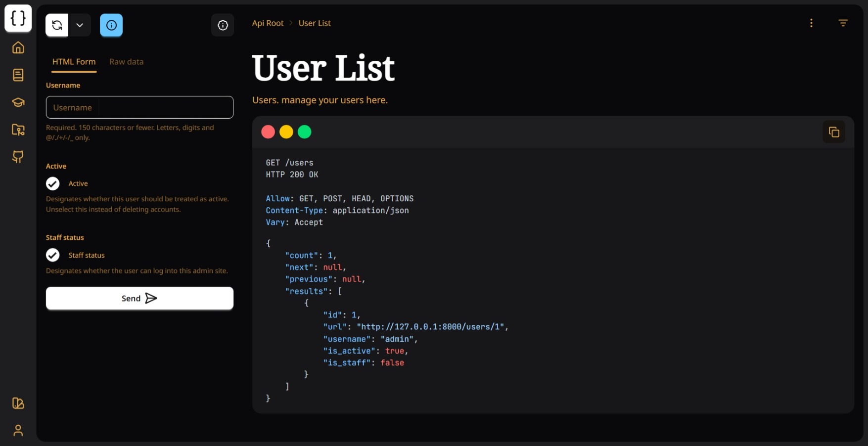Image resolution: width=868 pixels, height=446 pixels.
Task: Expand the GET request options dropdown chevron
Action: pos(80,25)
